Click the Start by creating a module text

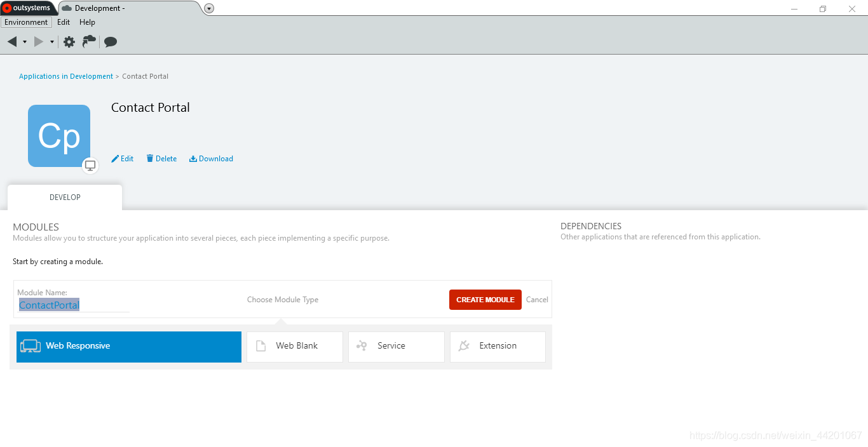58,262
